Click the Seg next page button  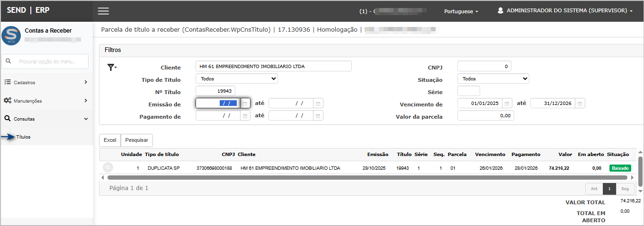click(x=625, y=189)
